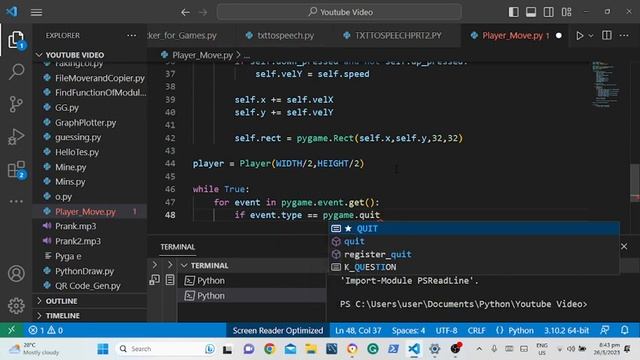Change encoding via UTF-8
This screenshot has width=640, height=360.
coord(446,330)
